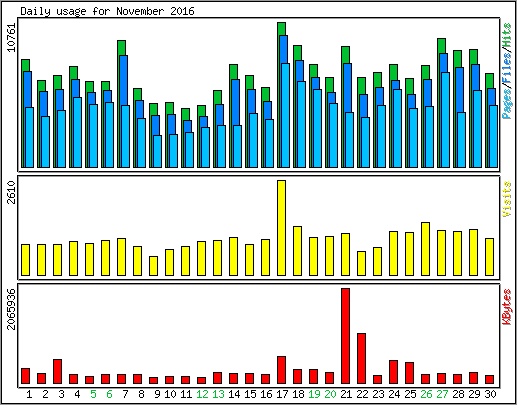Select the yellow Visits bar for day 26

coord(425,249)
